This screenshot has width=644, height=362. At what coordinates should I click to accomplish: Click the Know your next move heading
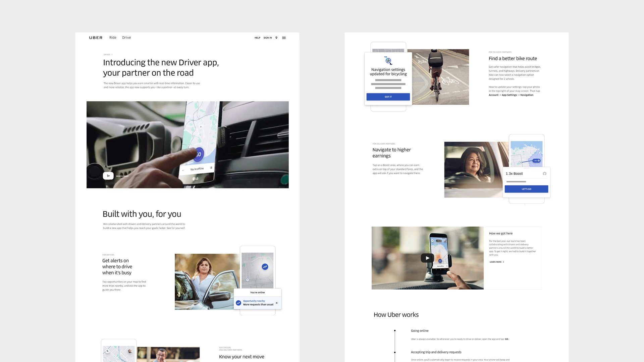[241, 357]
